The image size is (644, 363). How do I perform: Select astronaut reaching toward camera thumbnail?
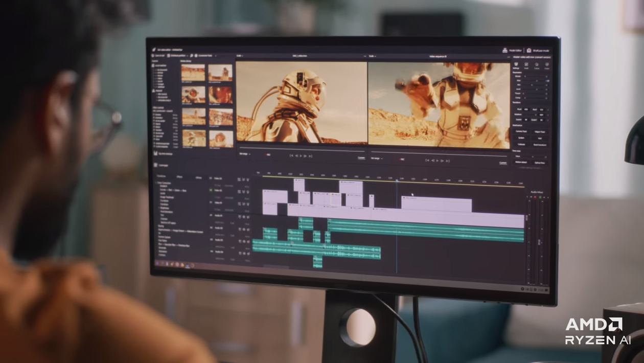[x=193, y=95]
